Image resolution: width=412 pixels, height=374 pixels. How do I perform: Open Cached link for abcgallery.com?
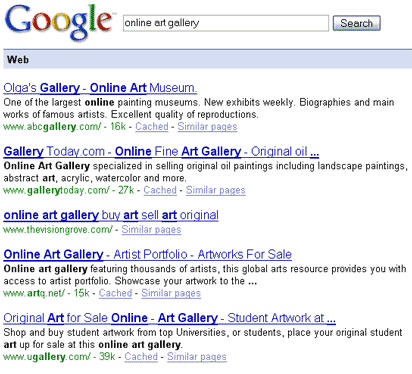pyautogui.click(x=152, y=127)
